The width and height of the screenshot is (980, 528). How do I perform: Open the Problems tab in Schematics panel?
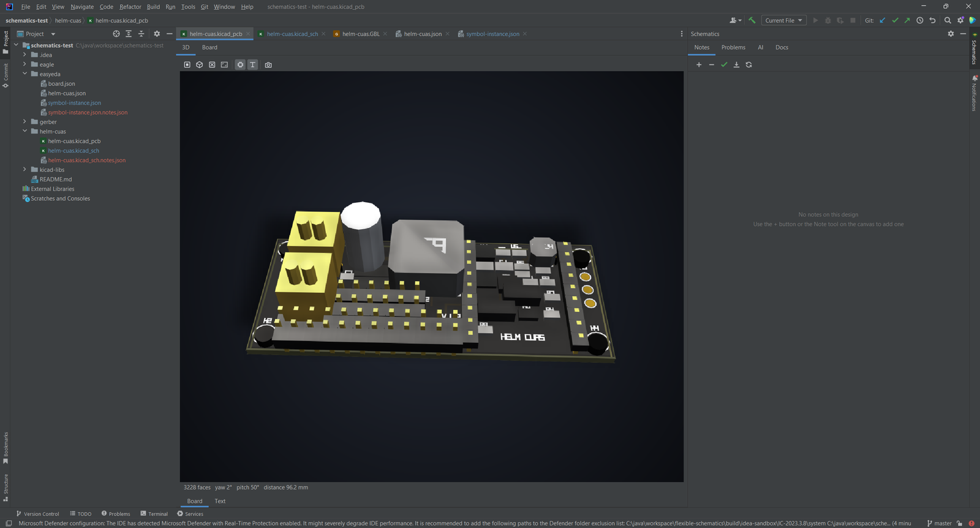pos(733,47)
